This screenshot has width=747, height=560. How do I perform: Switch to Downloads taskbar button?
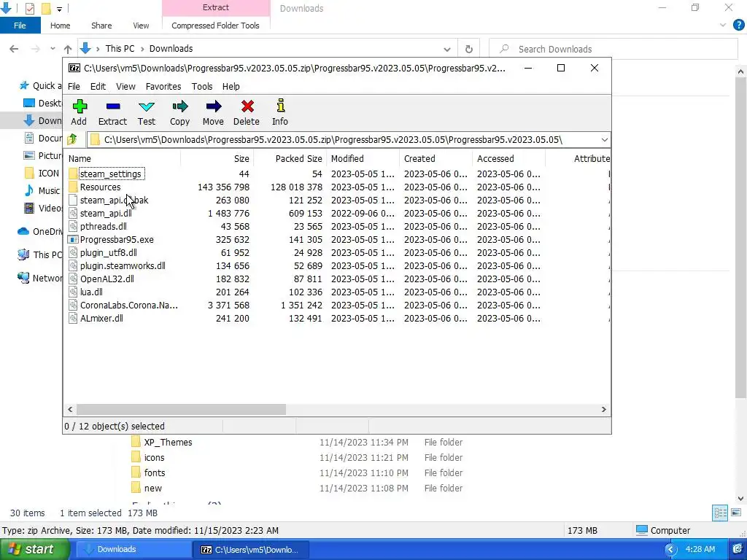point(134,549)
